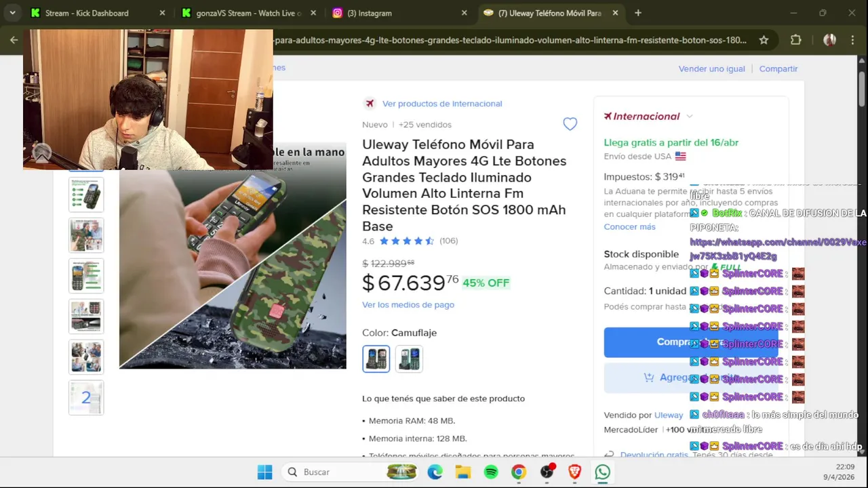Select the phone-with-features-list thumbnail

(86, 276)
